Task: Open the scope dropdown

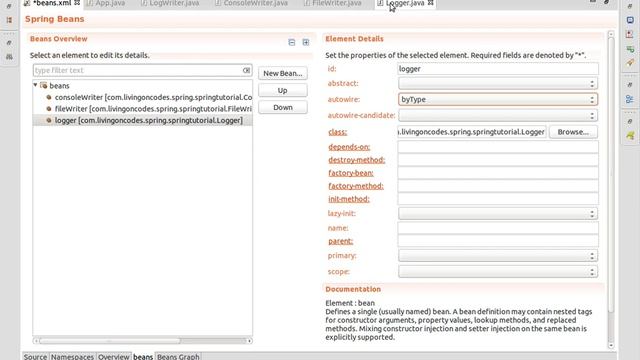Action: click(498, 272)
